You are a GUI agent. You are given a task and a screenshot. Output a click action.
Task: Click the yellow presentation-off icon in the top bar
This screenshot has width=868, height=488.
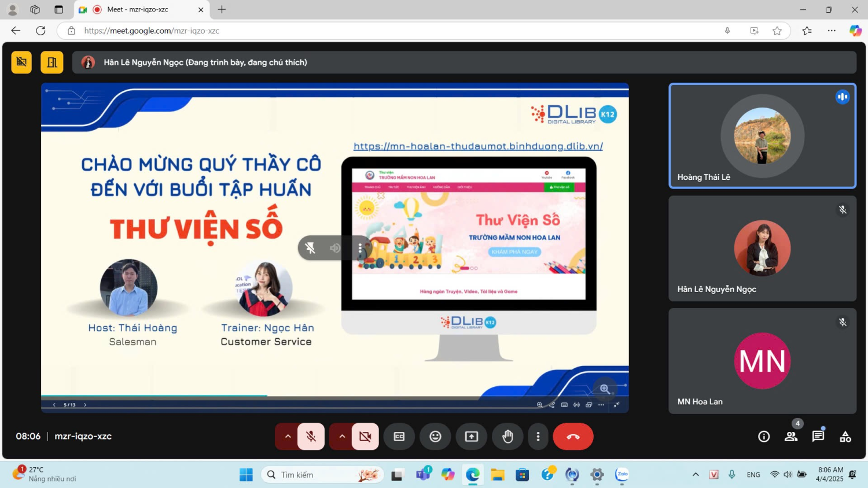[21, 62]
